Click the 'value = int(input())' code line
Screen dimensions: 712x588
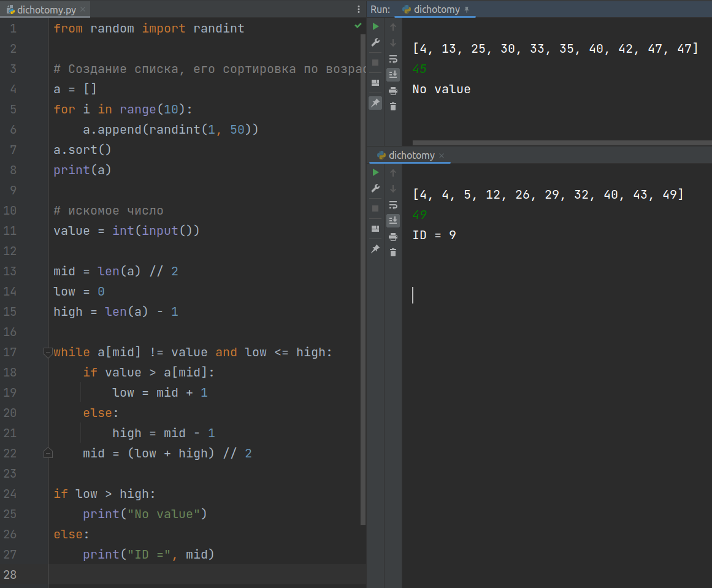tap(126, 231)
